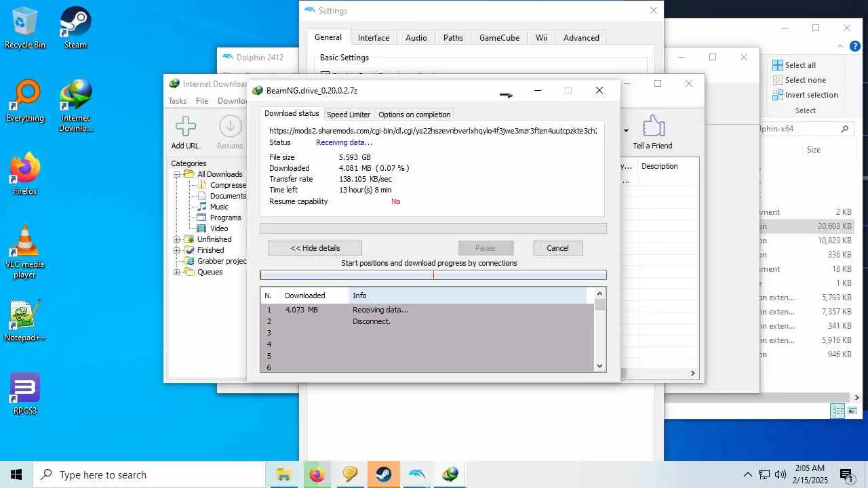
Task: Switch to Internet Download Manager on taskbar
Action: 450,474
